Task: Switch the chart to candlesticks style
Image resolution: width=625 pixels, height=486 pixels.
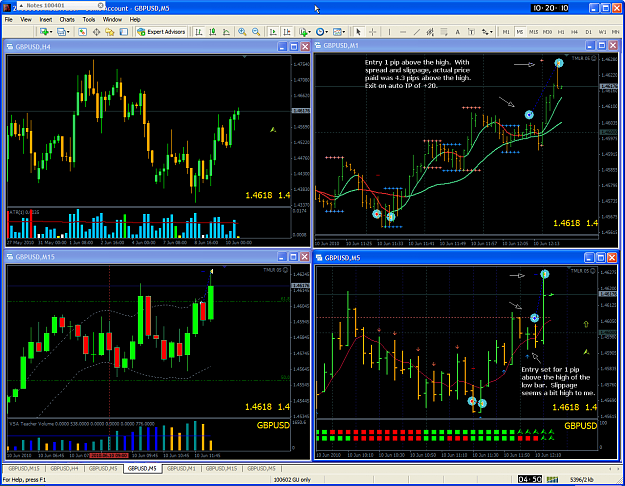Action: [212, 32]
